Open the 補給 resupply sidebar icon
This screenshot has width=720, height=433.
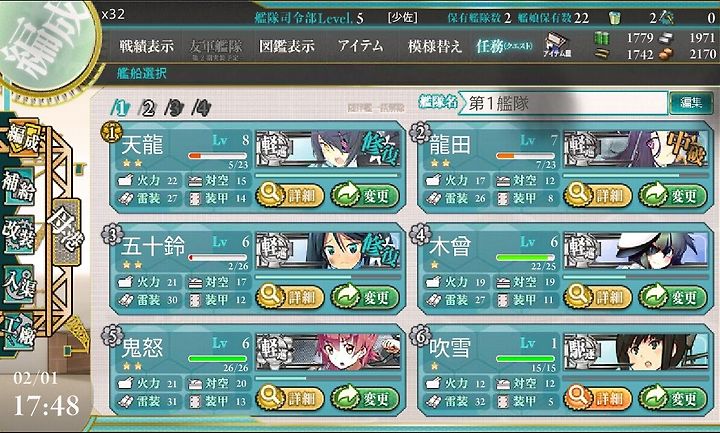(x=19, y=186)
